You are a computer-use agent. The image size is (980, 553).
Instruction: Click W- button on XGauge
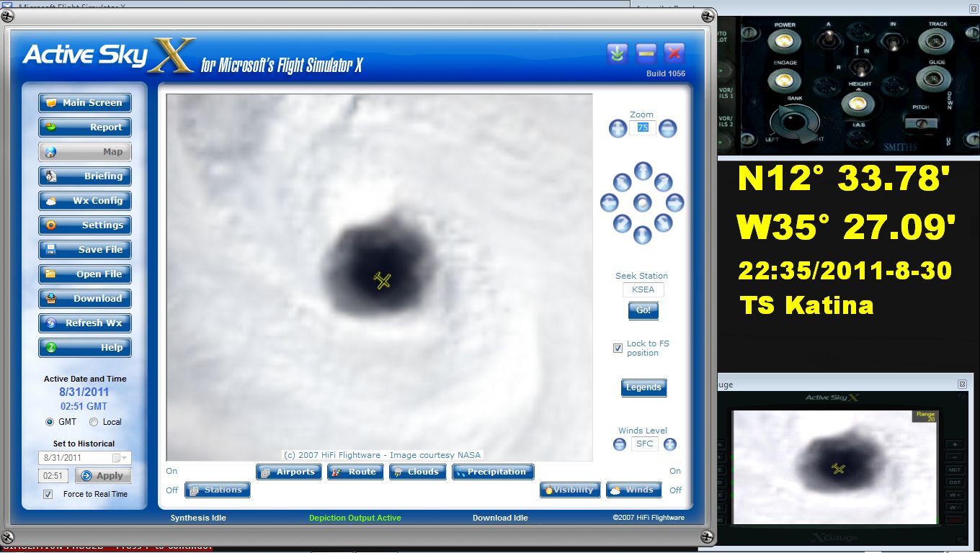(954, 507)
